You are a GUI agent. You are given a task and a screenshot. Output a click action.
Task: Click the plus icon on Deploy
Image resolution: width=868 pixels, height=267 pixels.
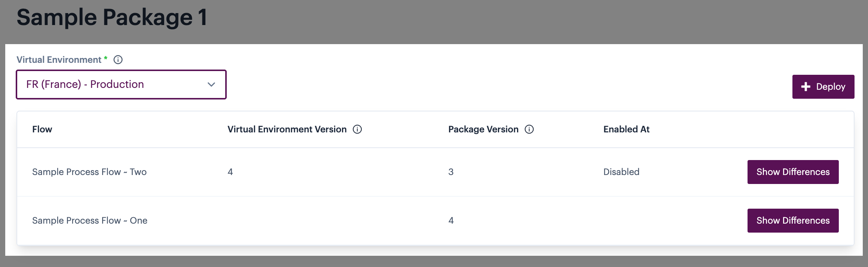[x=806, y=87]
